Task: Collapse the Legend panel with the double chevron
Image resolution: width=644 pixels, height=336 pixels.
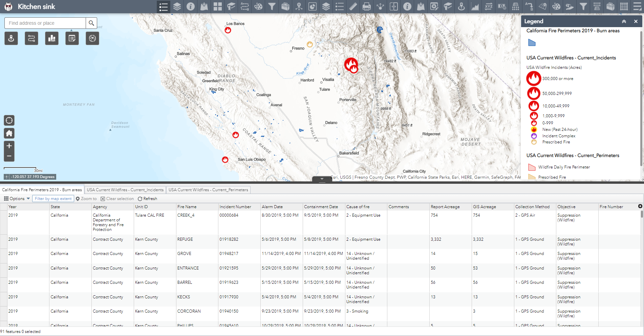Action: [624, 21]
